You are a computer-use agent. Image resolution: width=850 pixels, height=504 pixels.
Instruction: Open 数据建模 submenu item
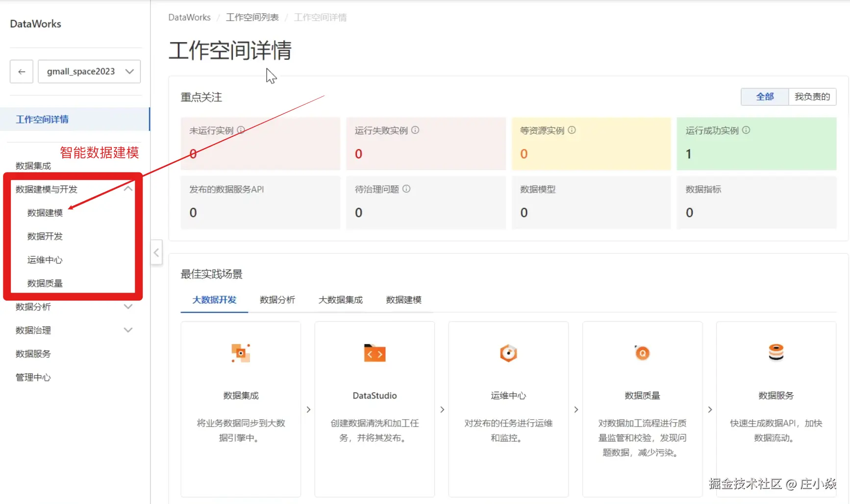(x=45, y=213)
